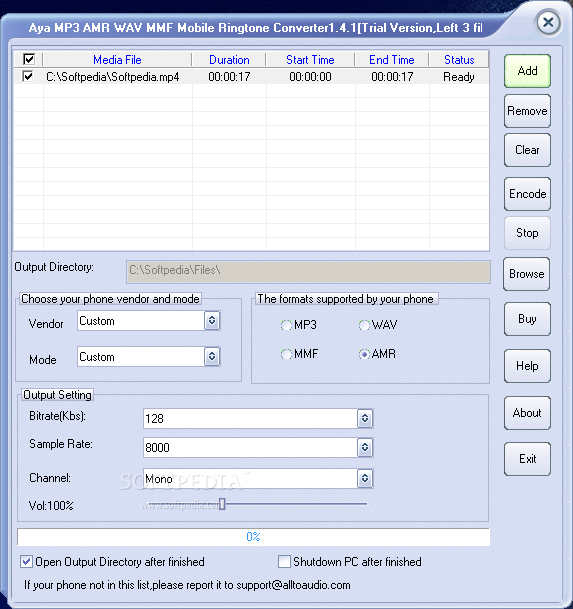Click the Ready status cell
The image size is (573, 609).
coord(459,77)
